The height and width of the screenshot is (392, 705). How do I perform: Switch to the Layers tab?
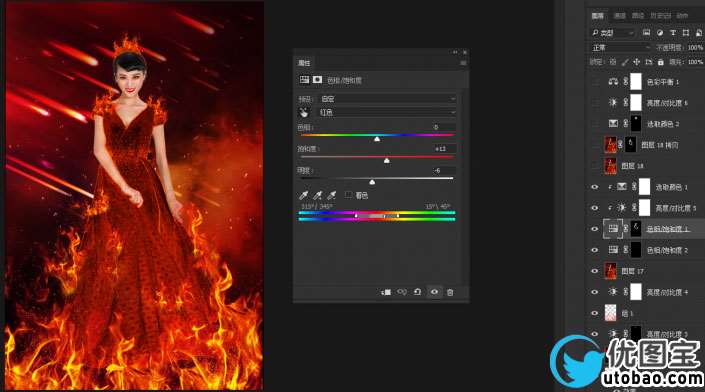[x=598, y=16]
